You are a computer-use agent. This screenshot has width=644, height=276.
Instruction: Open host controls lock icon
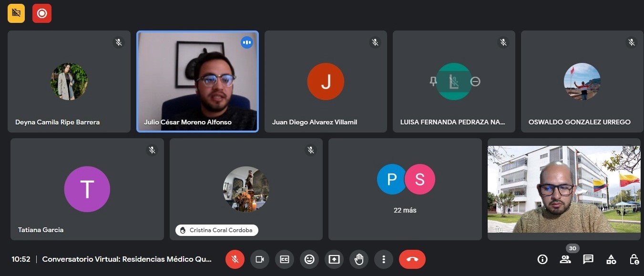634,259
